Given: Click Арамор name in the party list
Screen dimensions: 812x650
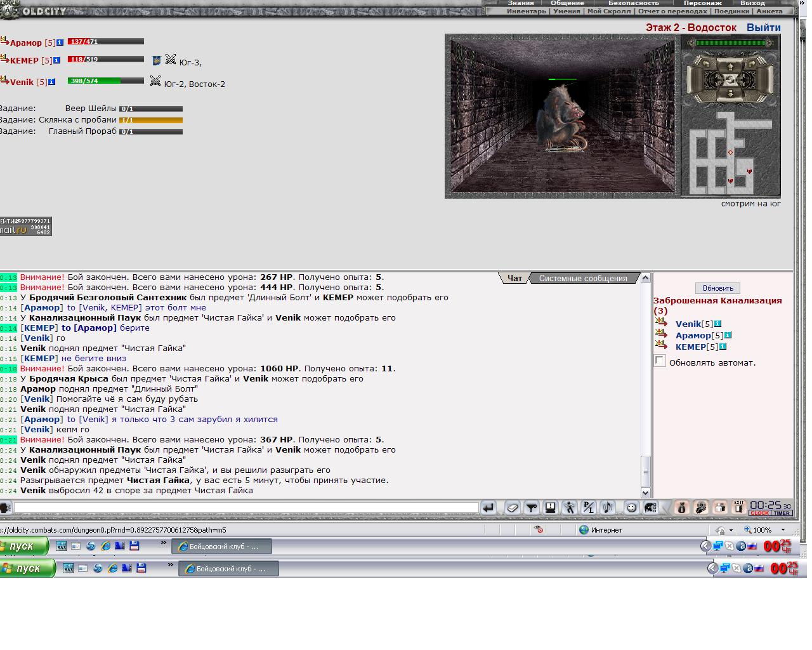Looking at the screenshot, I should (x=25, y=43).
